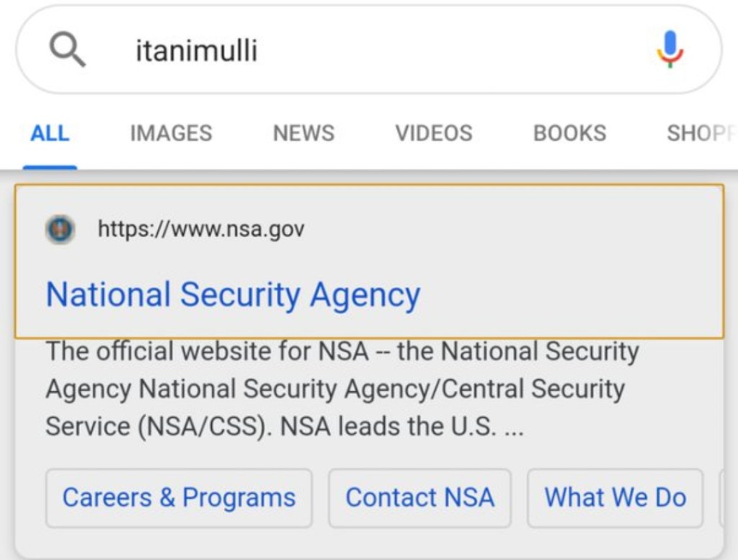738x560 pixels.
Task: Tap the magnifying glass search icon
Action: point(67,51)
